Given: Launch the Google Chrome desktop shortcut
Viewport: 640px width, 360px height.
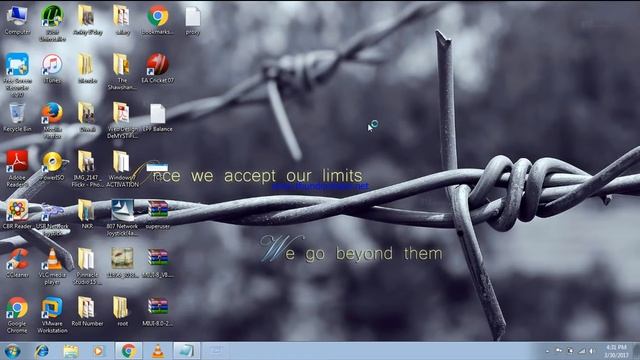Looking at the screenshot, I should tap(17, 315).
